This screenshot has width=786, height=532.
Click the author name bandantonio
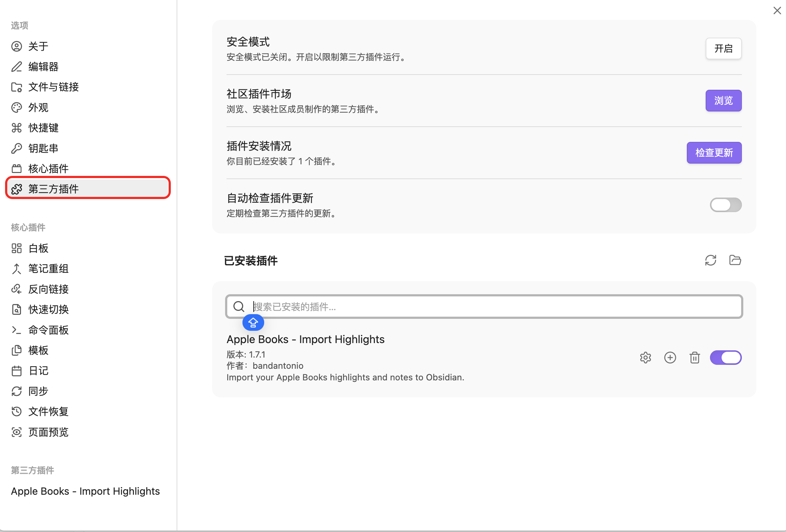coord(278,366)
